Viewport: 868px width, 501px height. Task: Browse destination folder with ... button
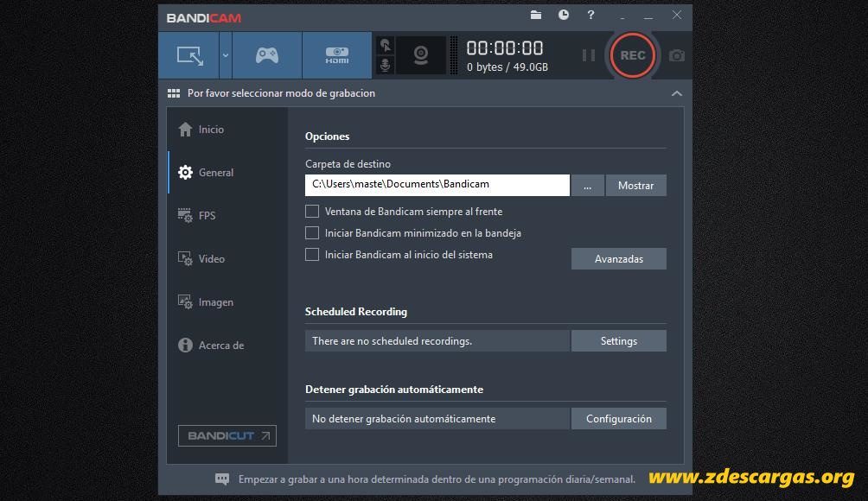tap(587, 185)
